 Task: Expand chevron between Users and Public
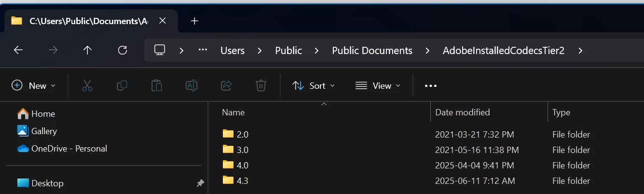tap(260, 51)
